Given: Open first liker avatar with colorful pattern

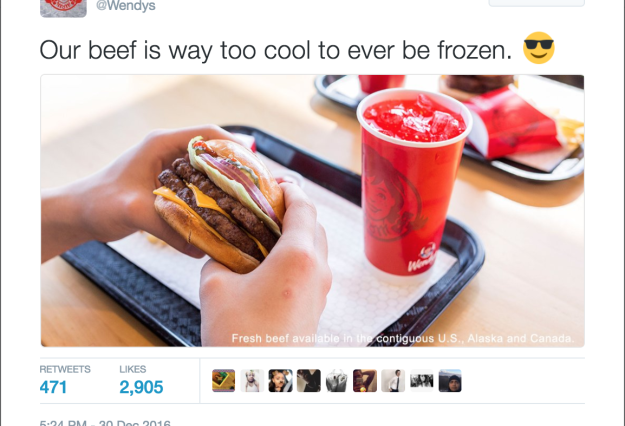Looking at the screenshot, I should click(x=224, y=381).
